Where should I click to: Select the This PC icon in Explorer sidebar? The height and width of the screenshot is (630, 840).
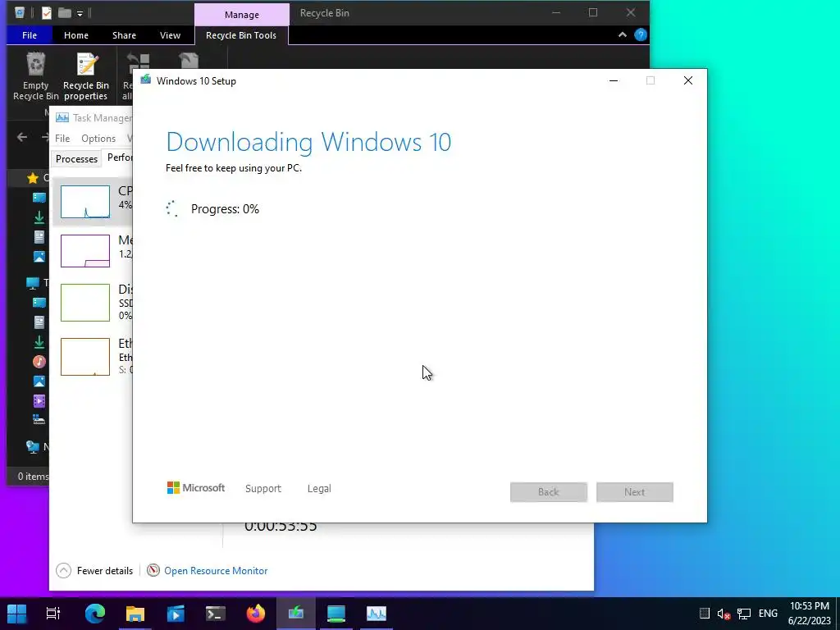coord(33,282)
